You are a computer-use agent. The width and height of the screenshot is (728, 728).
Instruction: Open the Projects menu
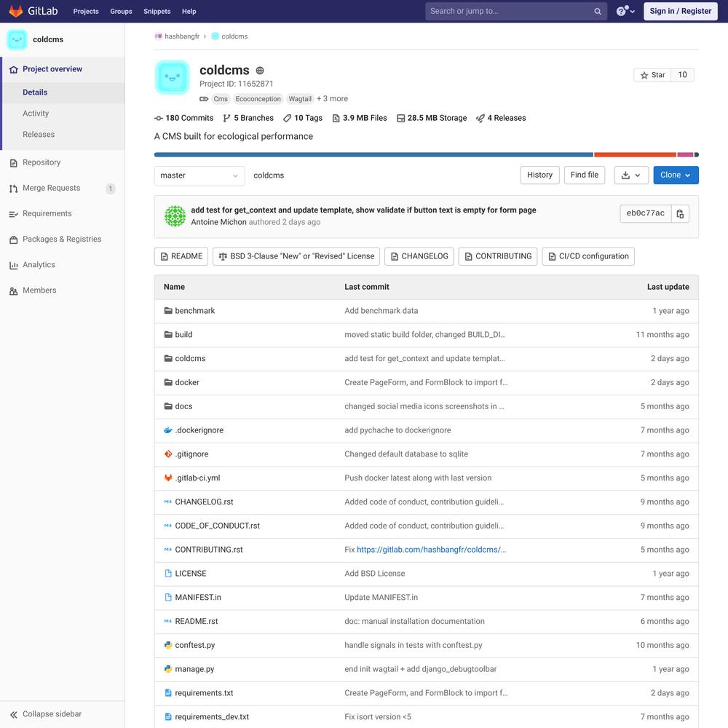(86, 11)
